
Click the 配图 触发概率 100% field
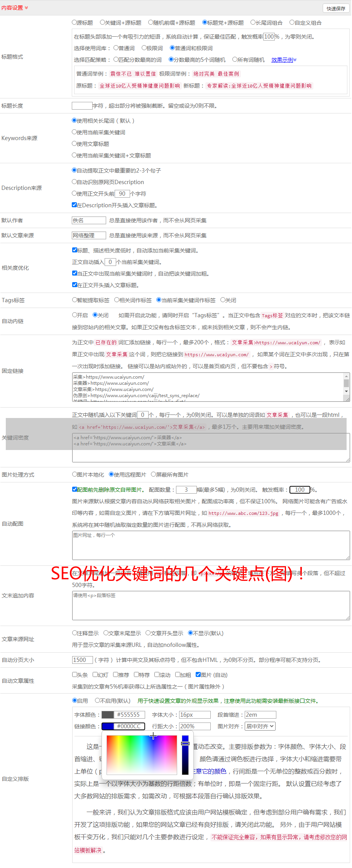(300, 490)
